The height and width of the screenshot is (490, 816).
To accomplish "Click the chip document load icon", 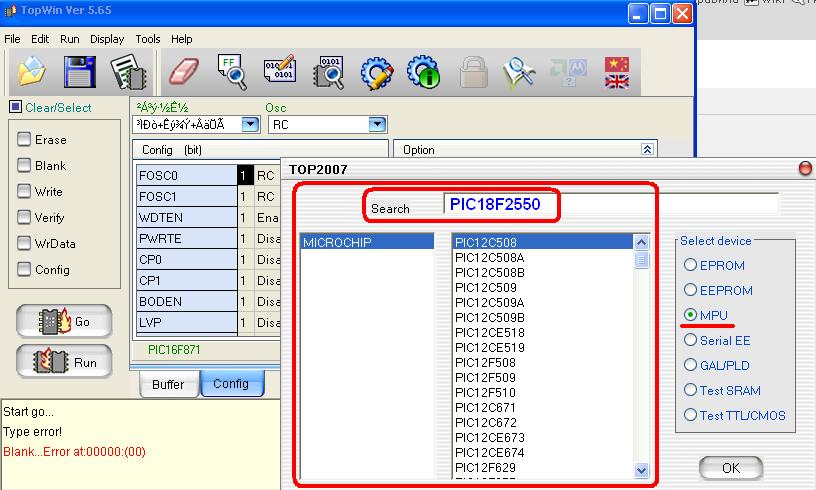I will (128, 72).
